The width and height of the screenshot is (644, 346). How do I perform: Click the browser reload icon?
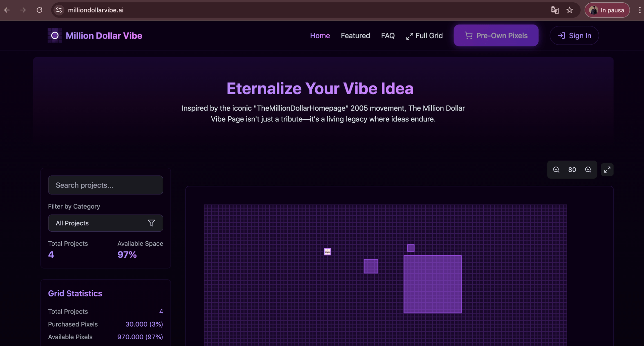[40, 10]
